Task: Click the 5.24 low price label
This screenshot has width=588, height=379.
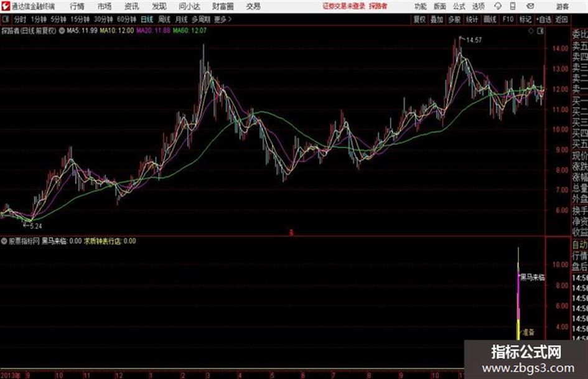Action: coord(35,227)
